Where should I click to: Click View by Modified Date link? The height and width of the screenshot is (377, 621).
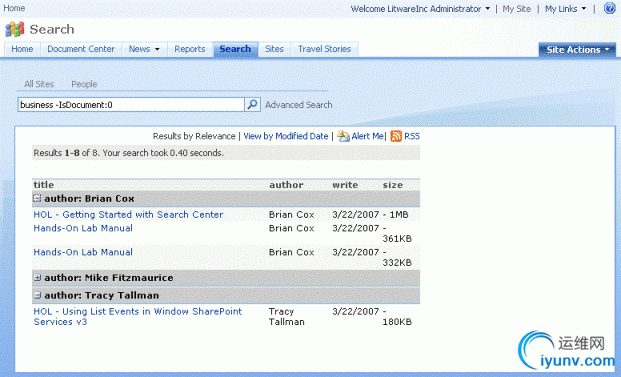pos(286,136)
